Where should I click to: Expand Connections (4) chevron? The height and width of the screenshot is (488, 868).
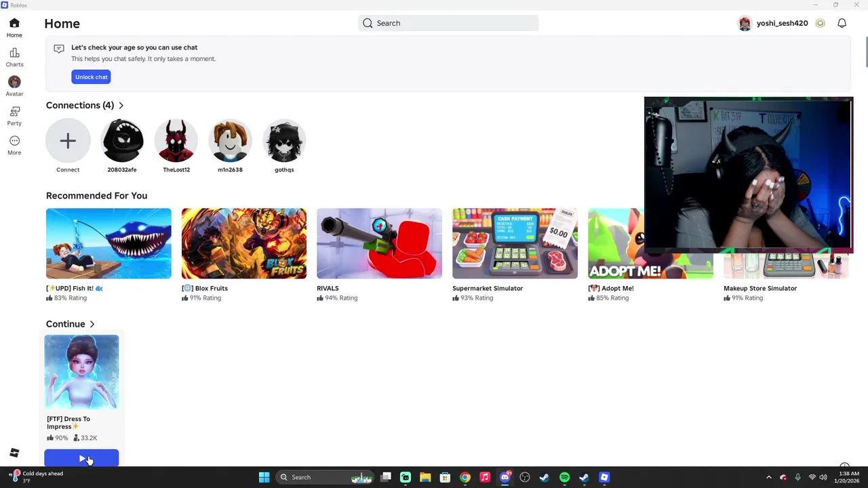pyautogui.click(x=121, y=106)
